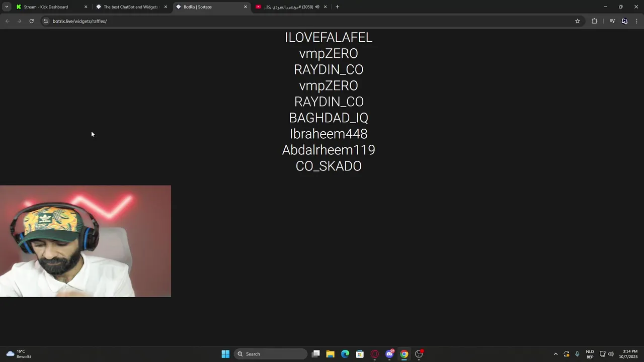This screenshot has width=644, height=362.
Task: Switch to Stream - Kick Dashboard tab
Action: pyautogui.click(x=45, y=7)
